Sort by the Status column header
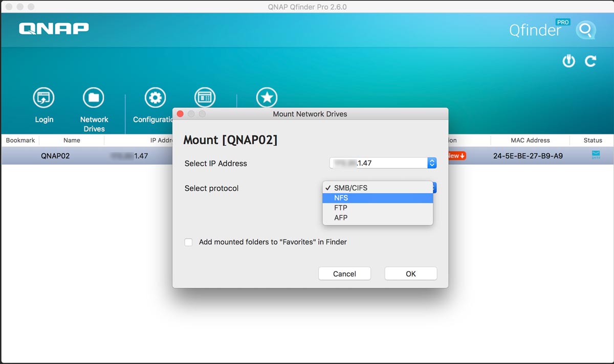Screen dimensions: 614x364 coord(593,140)
